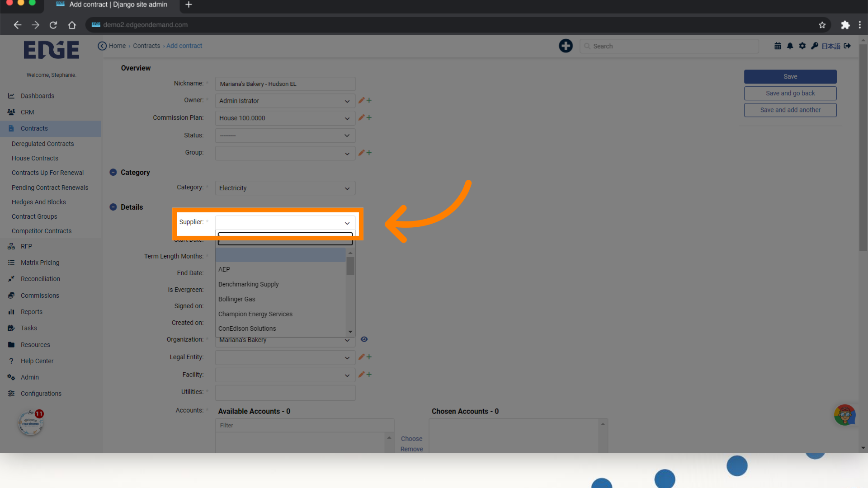Viewport: 868px width, 488px height.
Task: Collapse the Category section
Action: click(x=113, y=172)
